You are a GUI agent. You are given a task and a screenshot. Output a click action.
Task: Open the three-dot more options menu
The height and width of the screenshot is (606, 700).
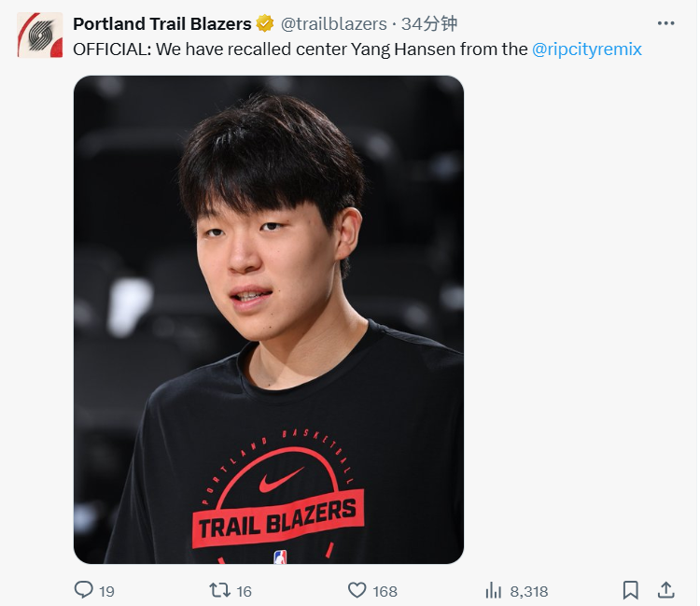coord(665,23)
